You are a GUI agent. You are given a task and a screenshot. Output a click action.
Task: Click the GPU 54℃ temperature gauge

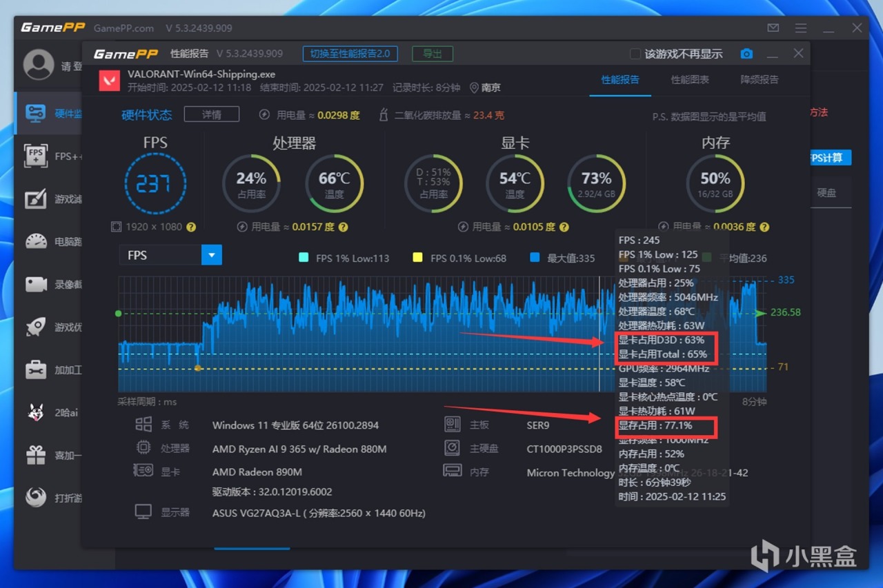coord(515,183)
